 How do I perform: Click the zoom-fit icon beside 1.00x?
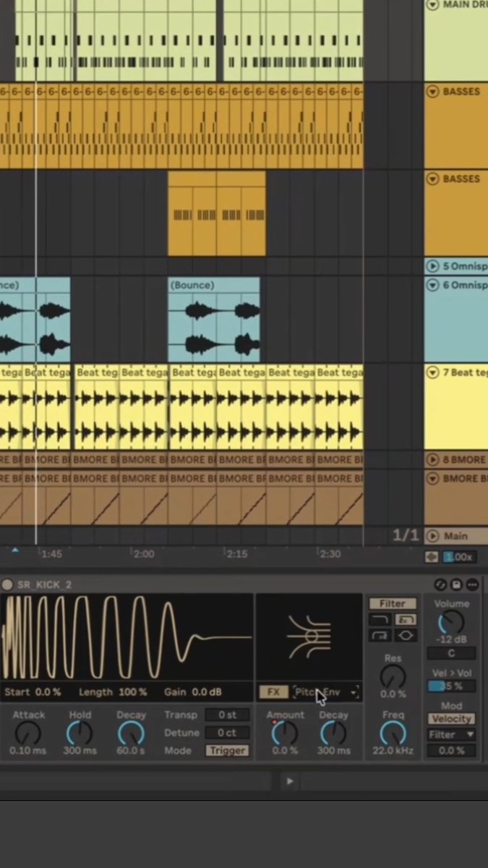[x=432, y=557]
